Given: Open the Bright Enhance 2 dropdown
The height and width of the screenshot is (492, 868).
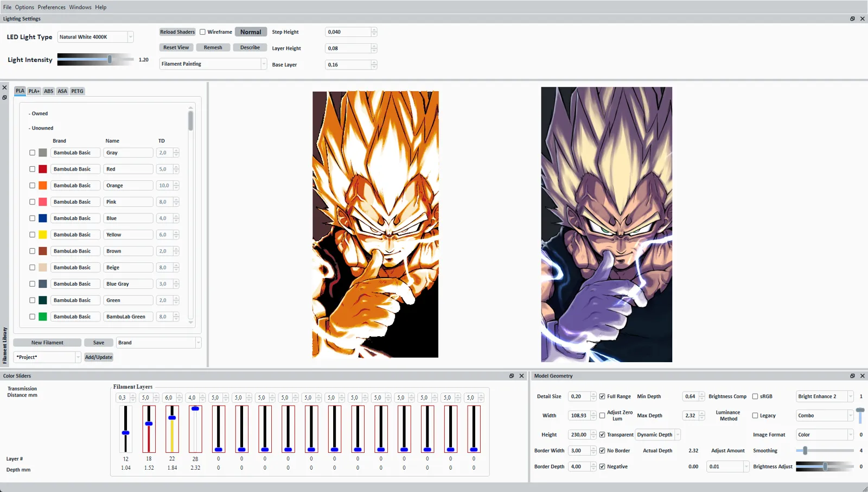Looking at the screenshot, I should (825, 396).
